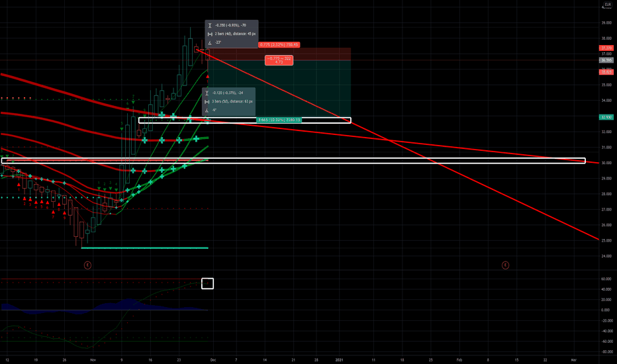Image resolution: width=617 pixels, height=364 pixels.
Task: Click date label '18' on time axis
Action: pos(402,359)
